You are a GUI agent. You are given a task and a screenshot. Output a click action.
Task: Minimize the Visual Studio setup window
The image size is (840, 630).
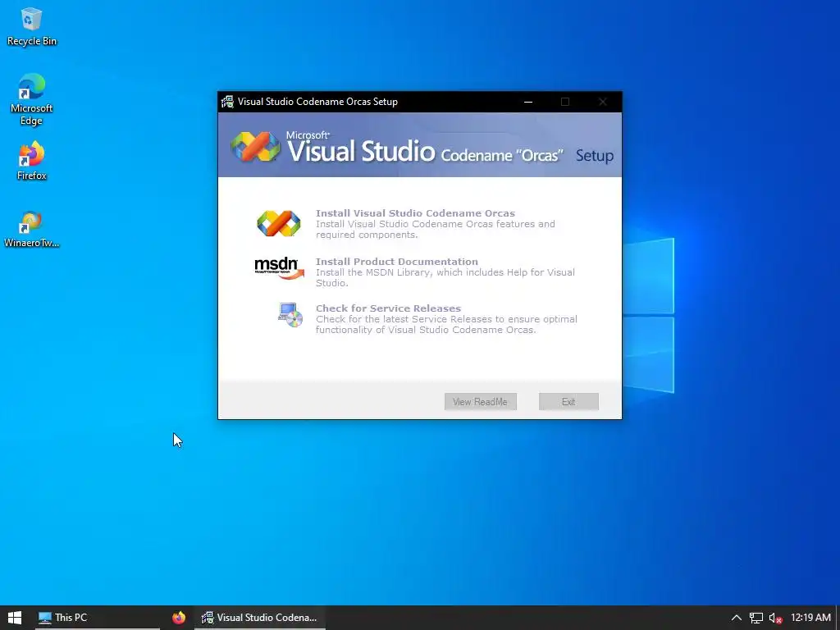(528, 102)
